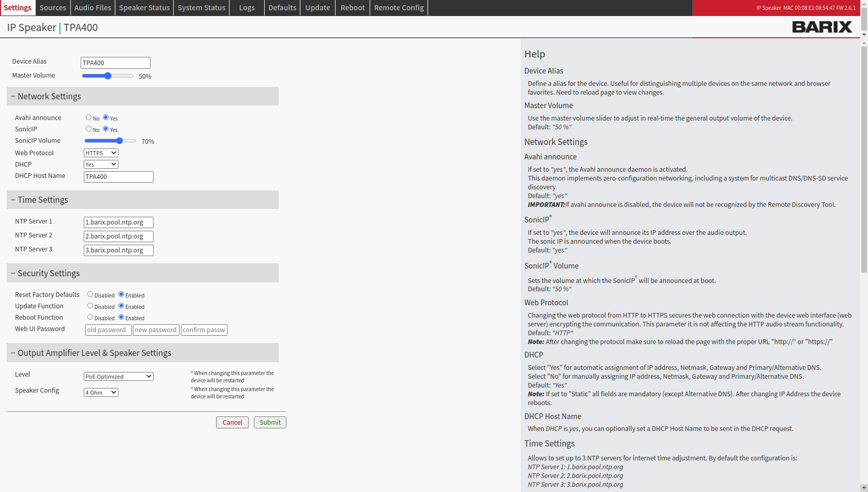
Task: Collapse Output Amplifier Level & Speaker Settings
Action: 13,353
